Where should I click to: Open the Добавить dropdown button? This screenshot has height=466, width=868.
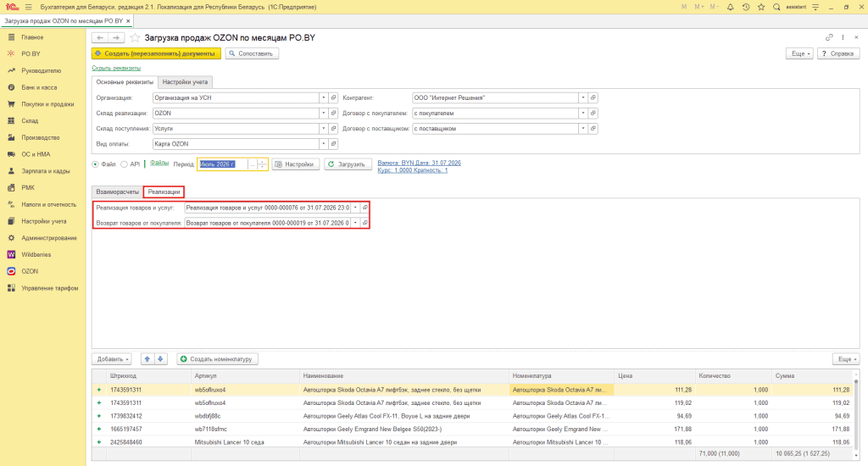click(112, 359)
